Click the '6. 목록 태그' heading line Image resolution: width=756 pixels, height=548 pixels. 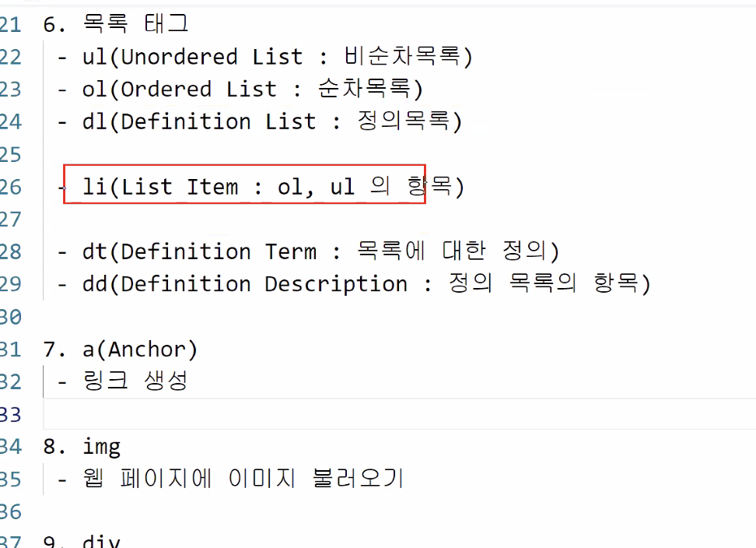(x=116, y=24)
